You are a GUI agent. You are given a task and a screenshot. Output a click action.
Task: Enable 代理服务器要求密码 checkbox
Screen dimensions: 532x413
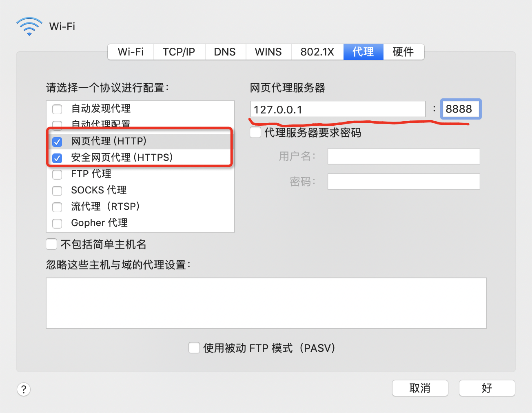point(255,132)
